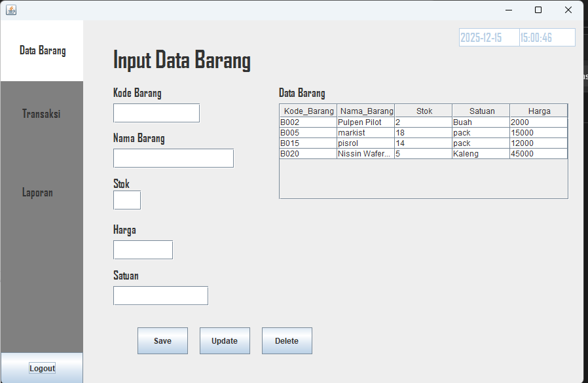Open the Laporan sidebar tab
The height and width of the screenshot is (383, 588).
click(x=37, y=192)
